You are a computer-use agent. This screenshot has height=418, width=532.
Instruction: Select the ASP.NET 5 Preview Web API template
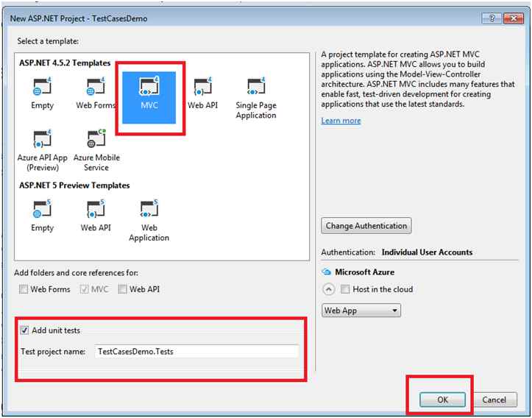pos(96,216)
